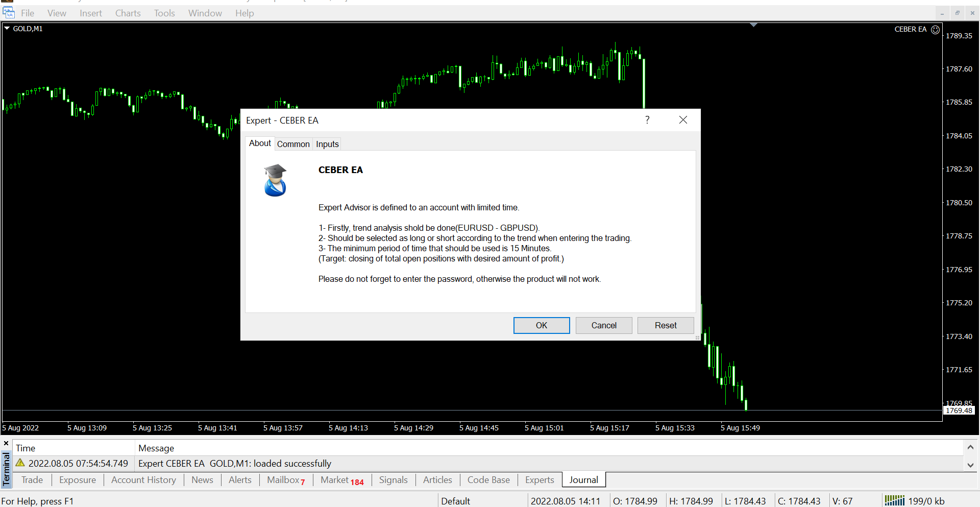
Task: Open the Insert menu
Action: (x=91, y=13)
